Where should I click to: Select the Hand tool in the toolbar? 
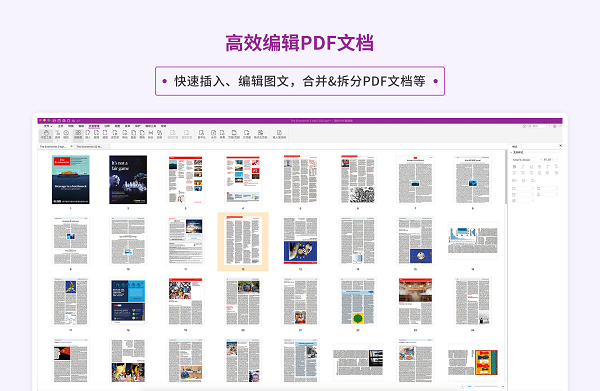pos(46,134)
